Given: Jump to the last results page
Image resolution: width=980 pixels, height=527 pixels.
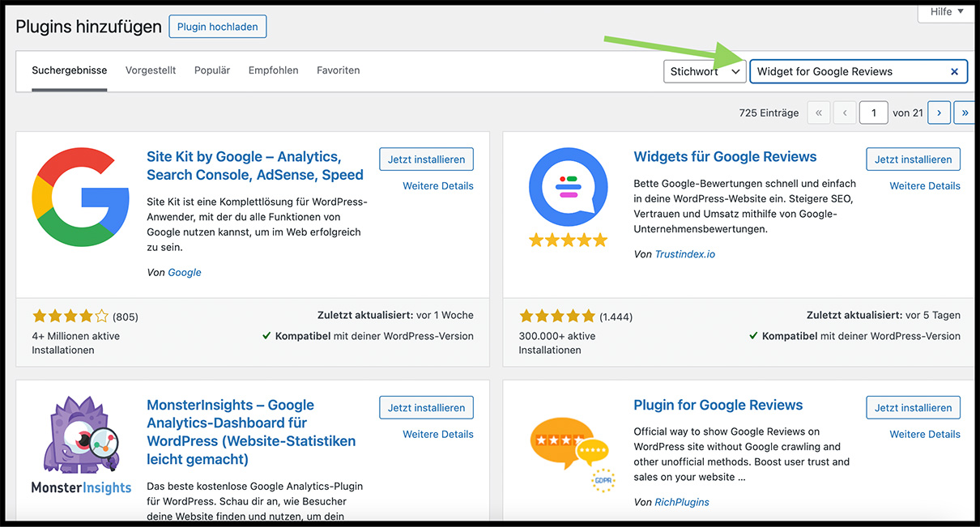Looking at the screenshot, I should 965,113.
